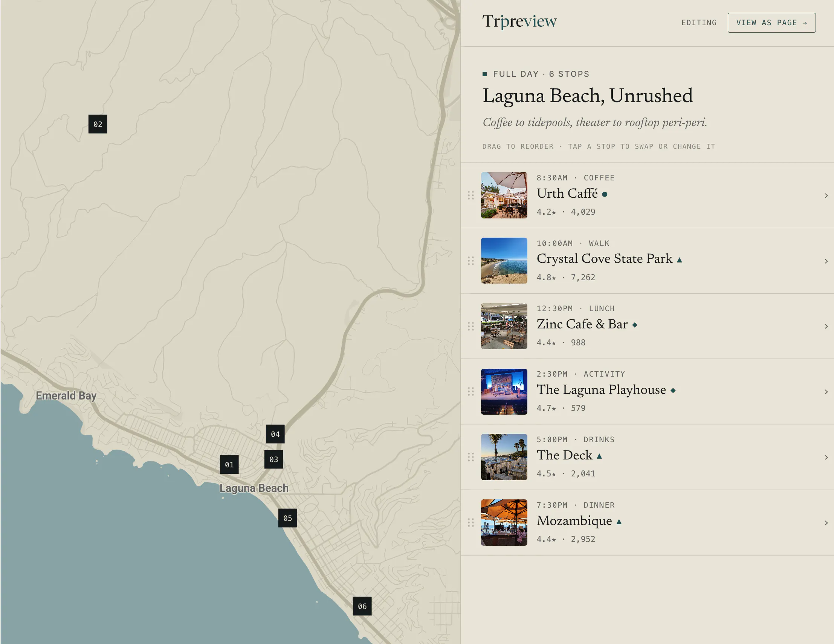The height and width of the screenshot is (644, 834).
Task: Click the itinerary subtitle about tidepools
Action: click(594, 122)
